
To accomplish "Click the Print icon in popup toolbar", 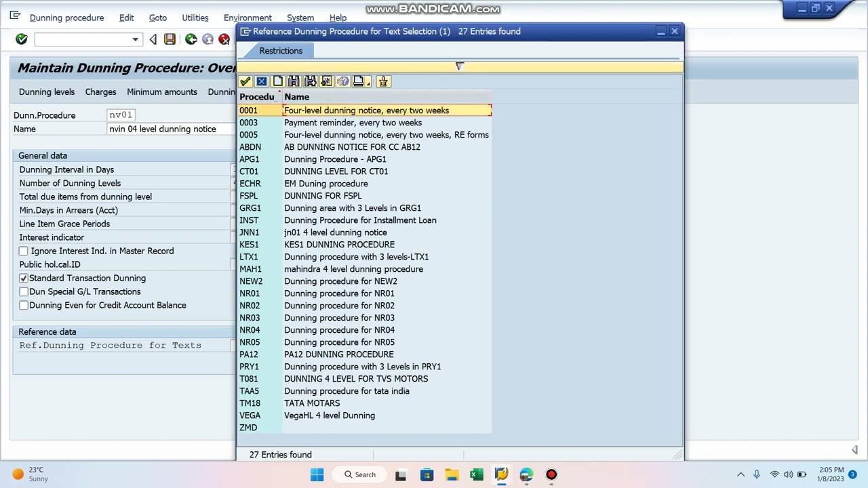I will point(359,81).
